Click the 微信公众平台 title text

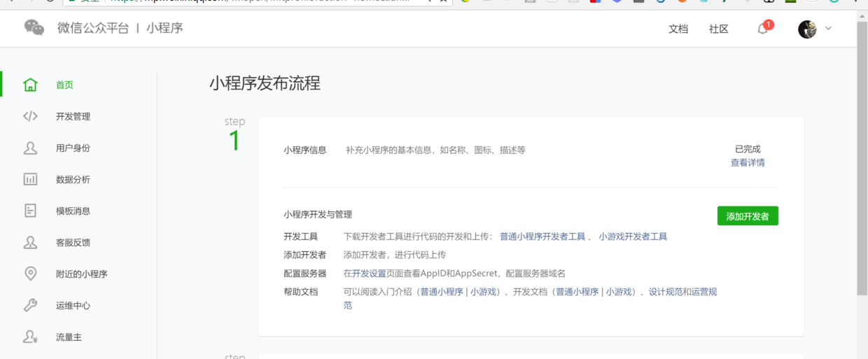click(x=92, y=28)
